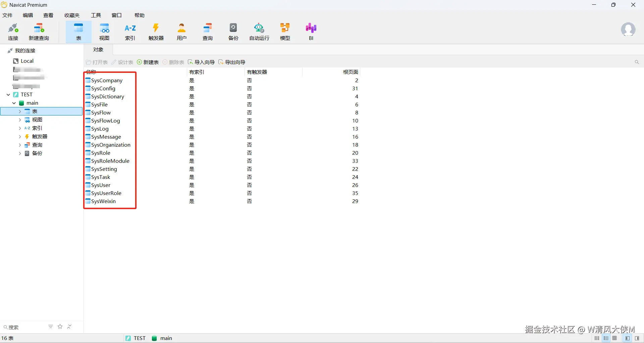Select the 表 tables button in main toolbar
The image size is (644, 343).
click(78, 32)
